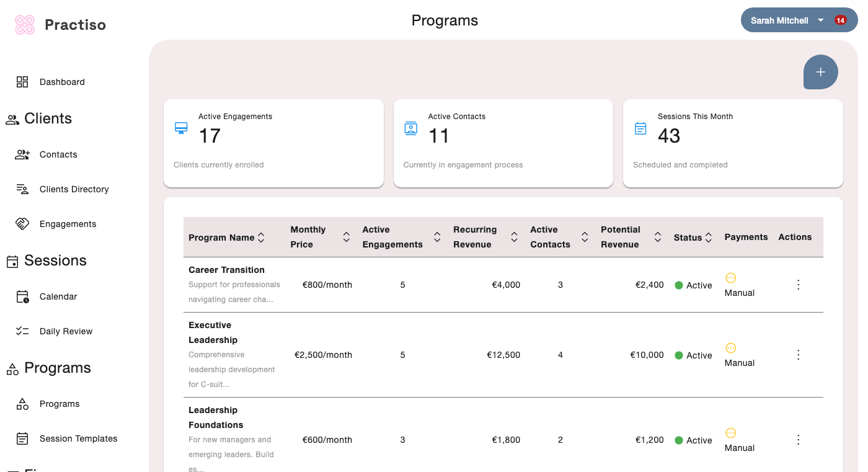Click the Manual payment smiley for Career Transition
Viewport: 868px width, 472px height.
(731, 278)
